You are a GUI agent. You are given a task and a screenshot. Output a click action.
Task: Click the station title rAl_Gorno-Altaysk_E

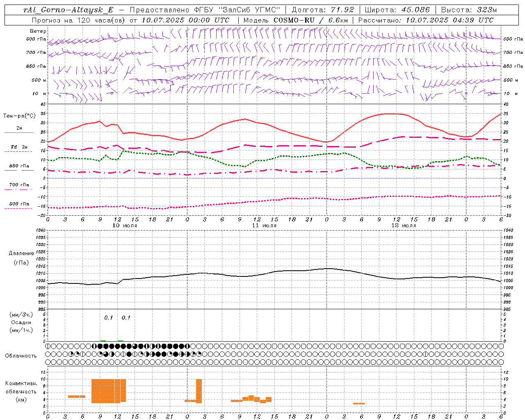pos(68,10)
